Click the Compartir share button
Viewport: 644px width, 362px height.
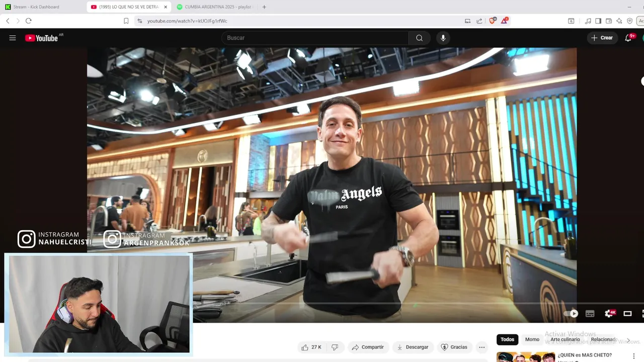368,347
